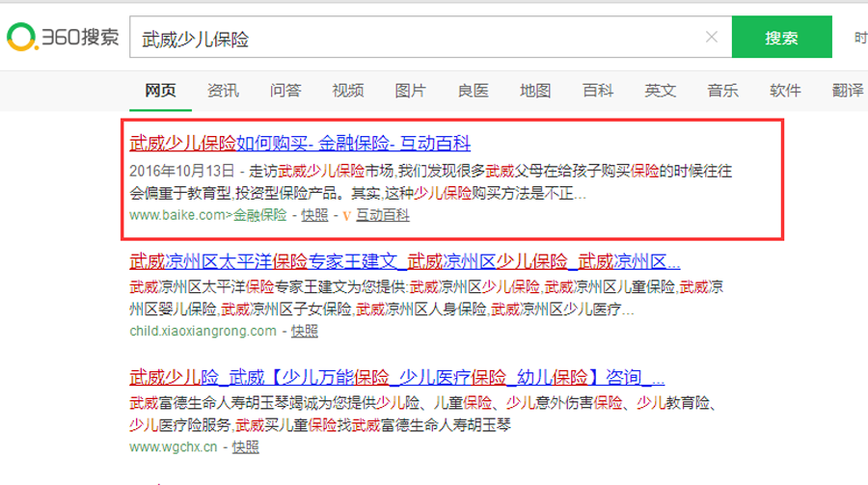Open result 武威凉州区太平洋保险专家王建文

[405, 260]
